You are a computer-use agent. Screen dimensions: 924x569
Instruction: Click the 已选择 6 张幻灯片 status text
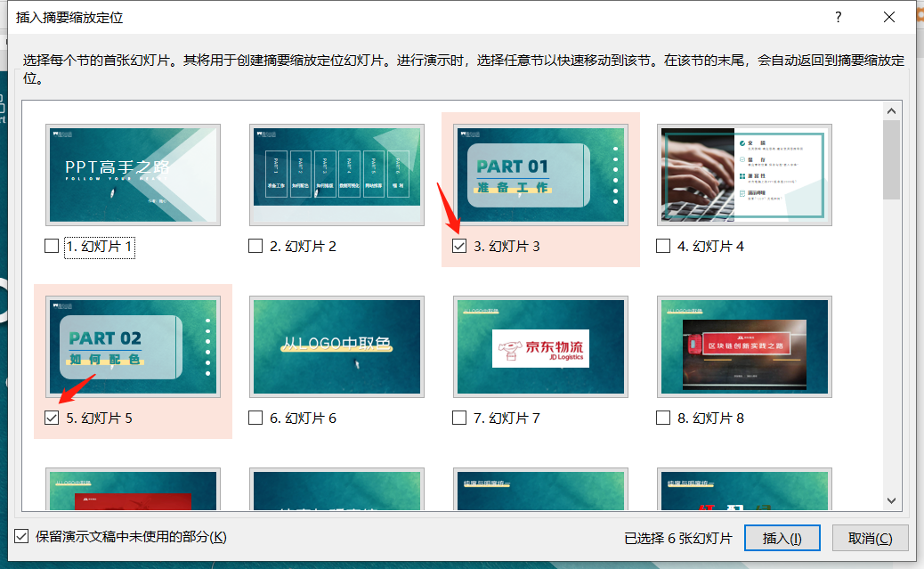point(677,539)
